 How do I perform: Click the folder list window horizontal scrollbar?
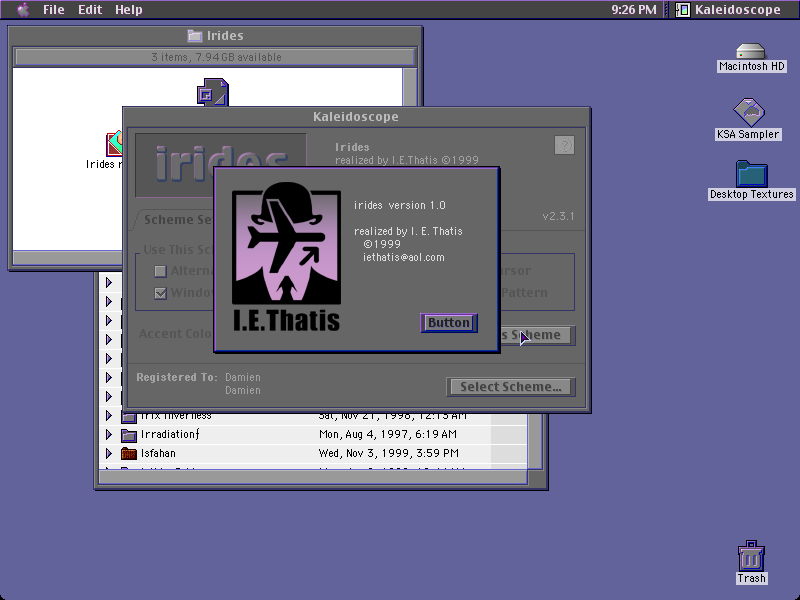[x=313, y=478]
